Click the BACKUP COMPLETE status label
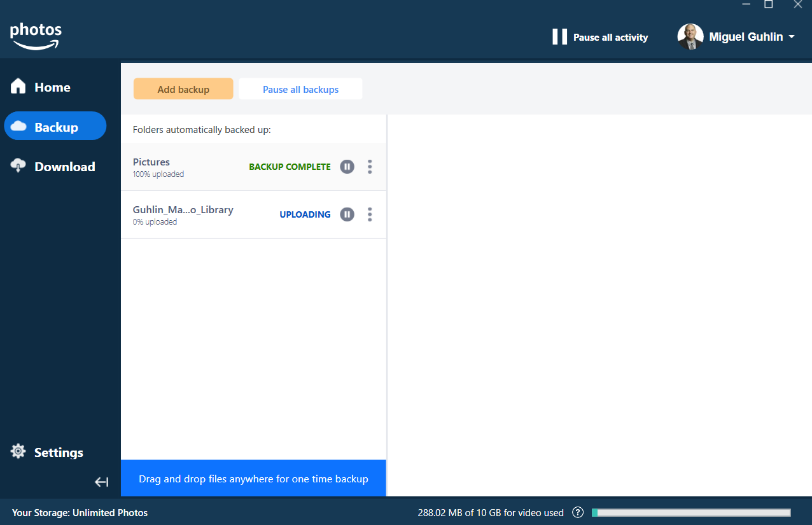Screen dimensions: 812x525 (x=290, y=167)
